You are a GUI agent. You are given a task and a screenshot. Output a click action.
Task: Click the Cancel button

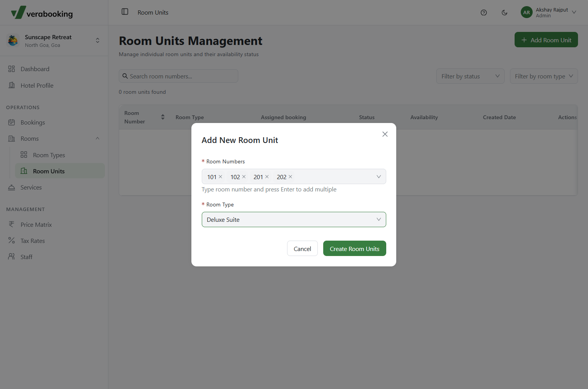(x=302, y=248)
